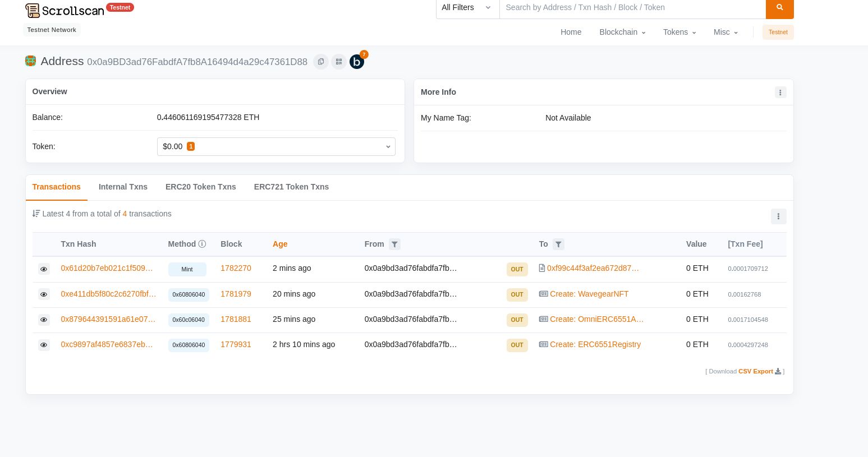Click the Method info icon
Screen dimensions: 868x457
[x=202, y=244]
